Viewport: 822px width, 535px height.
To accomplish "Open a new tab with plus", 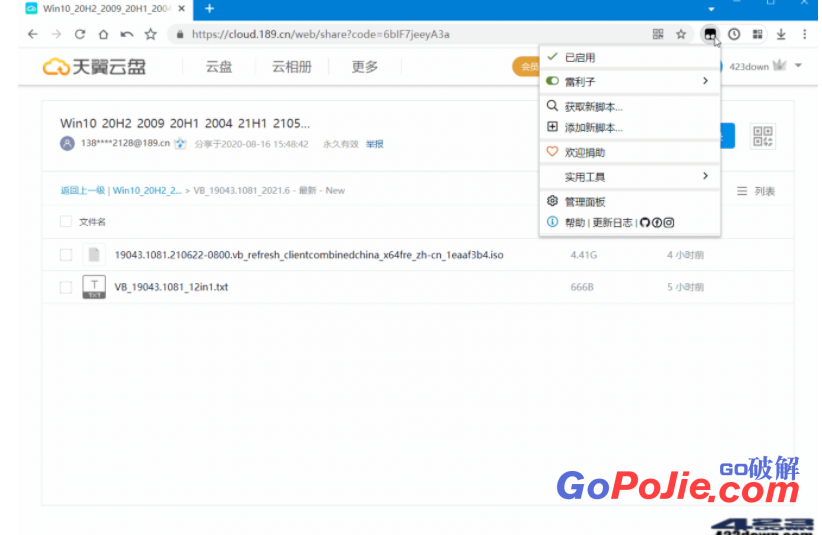I will click(209, 9).
